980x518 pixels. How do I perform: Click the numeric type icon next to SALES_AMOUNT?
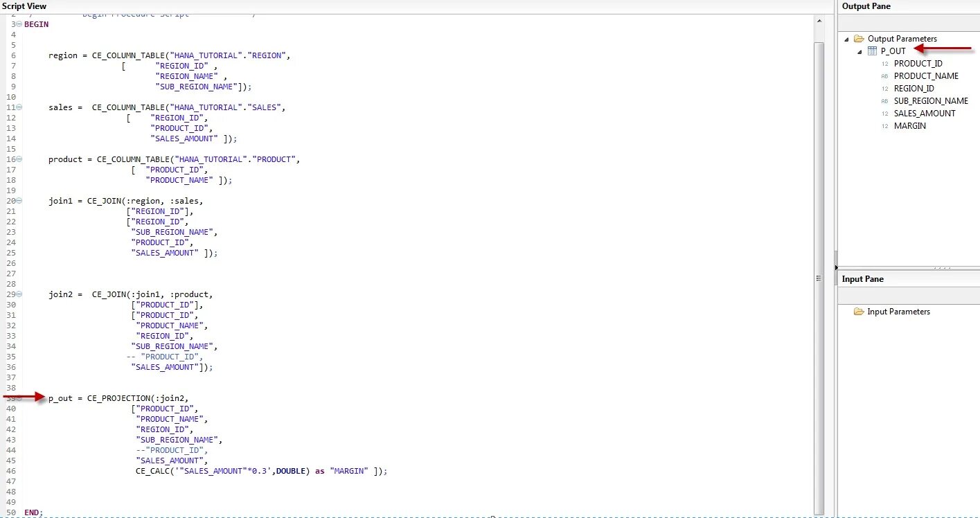(x=884, y=113)
